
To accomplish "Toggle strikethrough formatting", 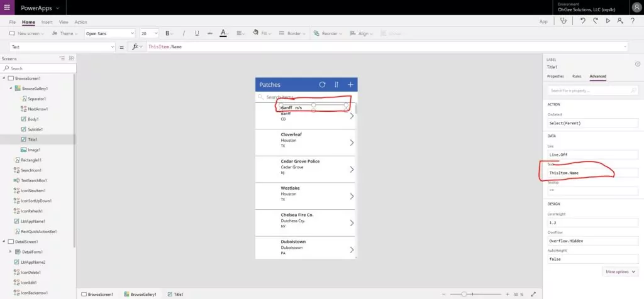I will tap(210, 34).
